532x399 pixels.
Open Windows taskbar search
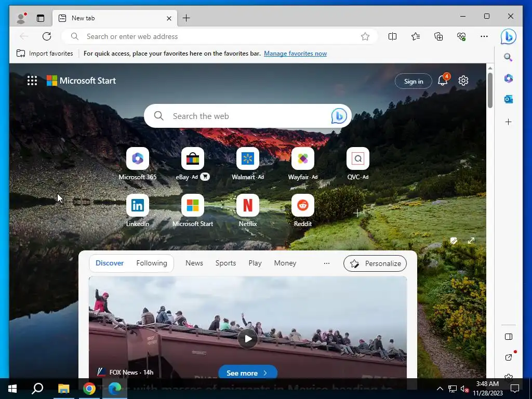pyautogui.click(x=37, y=389)
